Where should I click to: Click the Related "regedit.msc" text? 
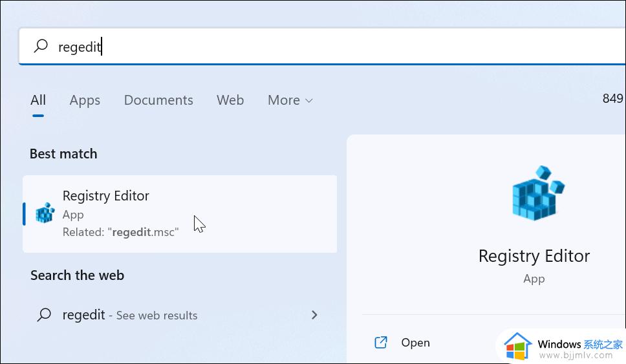pyautogui.click(x=120, y=232)
